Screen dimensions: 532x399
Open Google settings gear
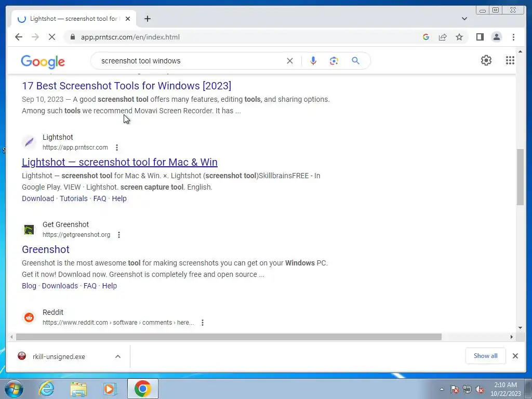(x=486, y=60)
